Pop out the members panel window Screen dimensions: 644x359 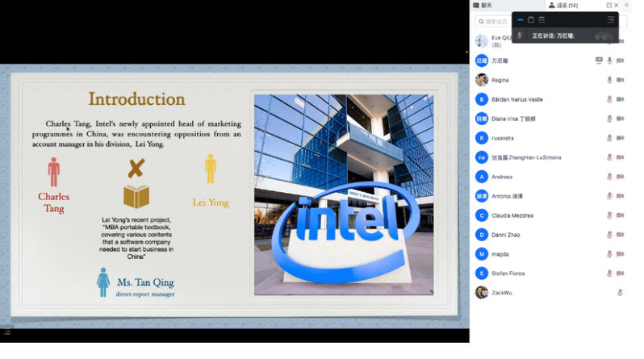tap(608, 5)
